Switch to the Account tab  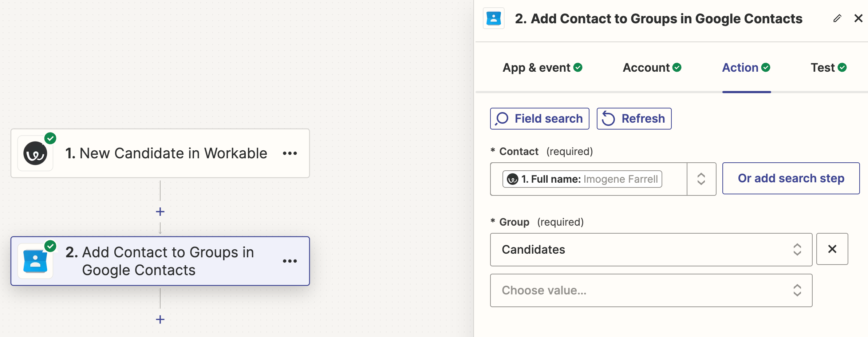coord(652,68)
